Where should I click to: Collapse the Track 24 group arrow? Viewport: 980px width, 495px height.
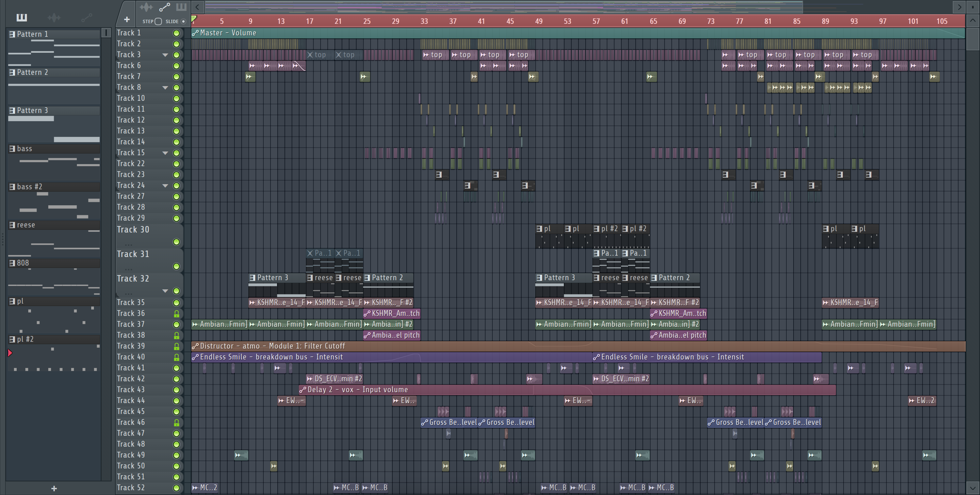(x=165, y=186)
